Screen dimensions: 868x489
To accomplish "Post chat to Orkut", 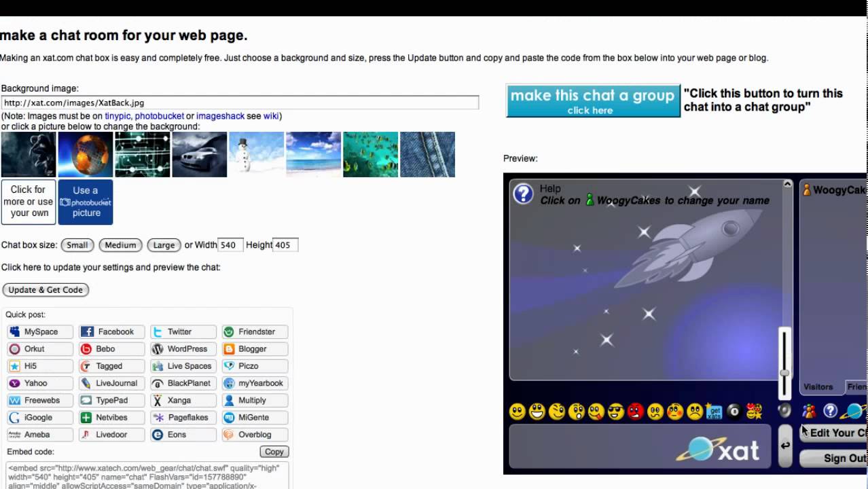I will 40,349.
